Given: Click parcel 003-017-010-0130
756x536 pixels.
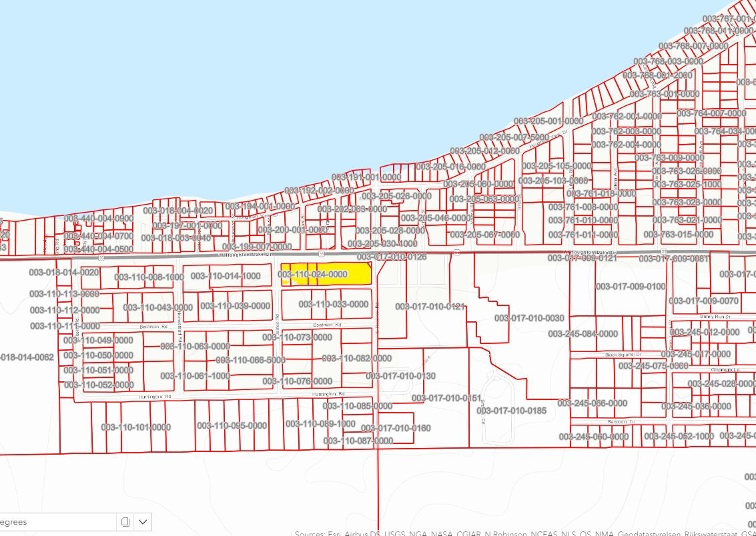Looking at the screenshot, I should pyautogui.click(x=400, y=376).
